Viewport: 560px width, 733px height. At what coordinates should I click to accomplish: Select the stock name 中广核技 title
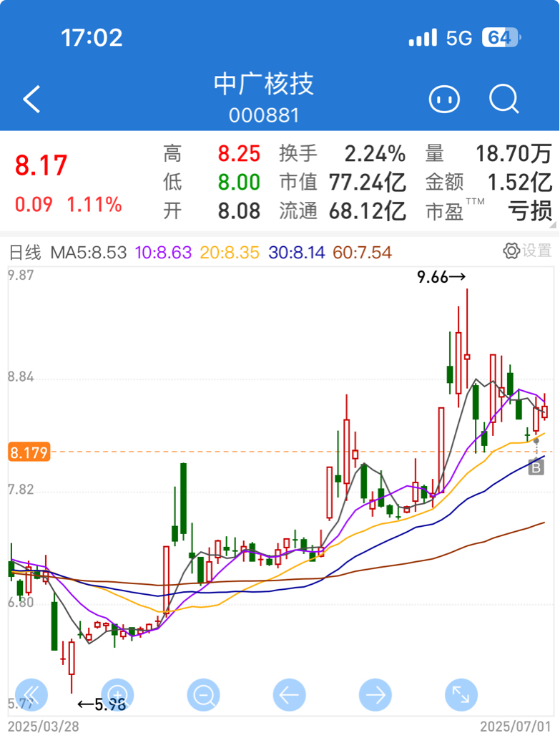(x=264, y=84)
